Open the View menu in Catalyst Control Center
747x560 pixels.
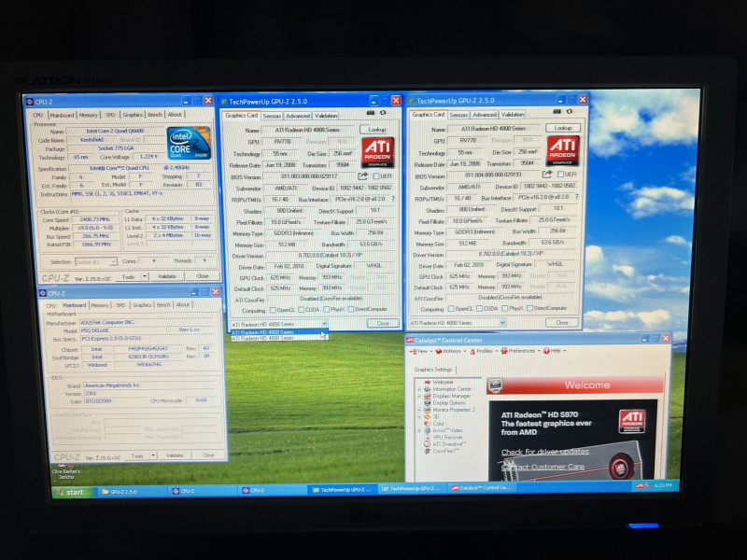421,351
